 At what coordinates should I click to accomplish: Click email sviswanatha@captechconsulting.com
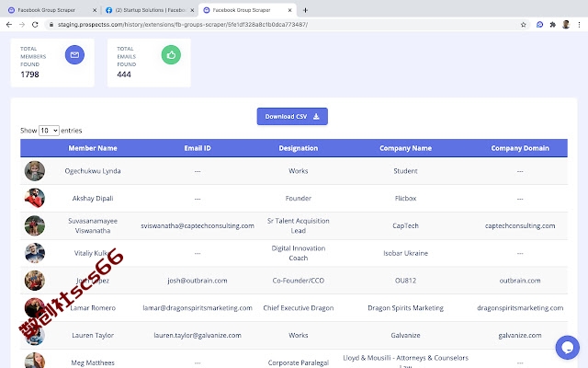(x=198, y=225)
